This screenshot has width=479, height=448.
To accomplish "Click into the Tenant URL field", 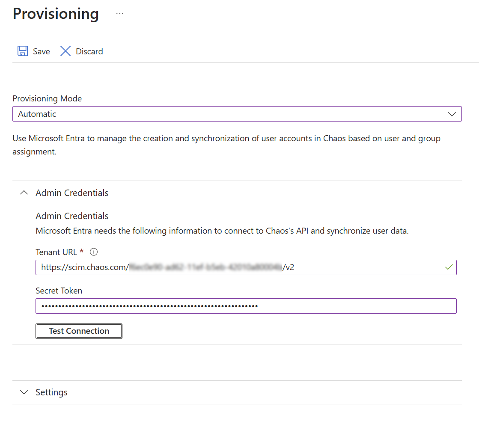I will tap(246, 267).
